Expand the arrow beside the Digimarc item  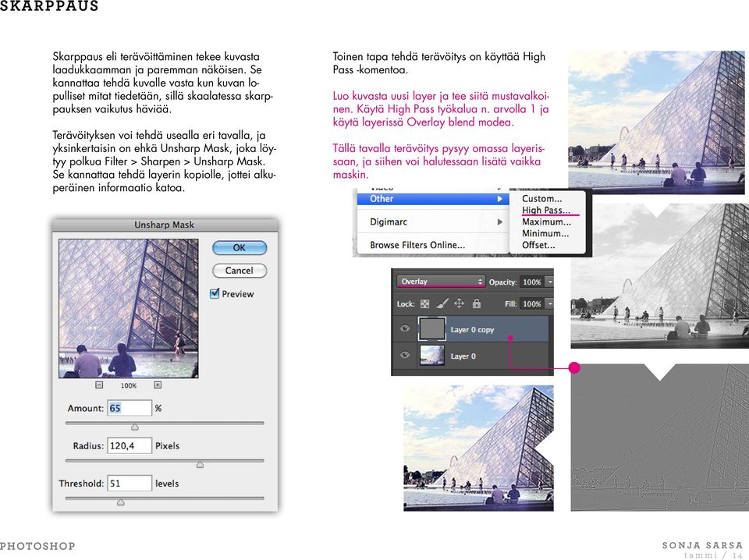click(x=499, y=222)
